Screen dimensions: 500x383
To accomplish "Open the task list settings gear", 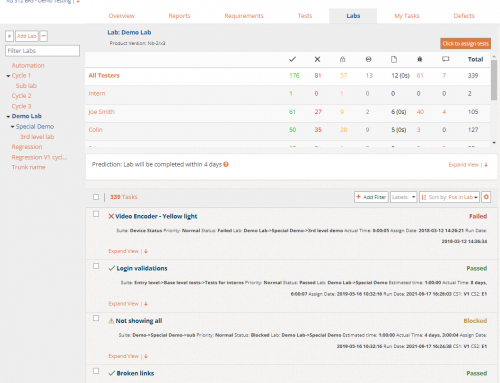I will [x=486, y=197].
